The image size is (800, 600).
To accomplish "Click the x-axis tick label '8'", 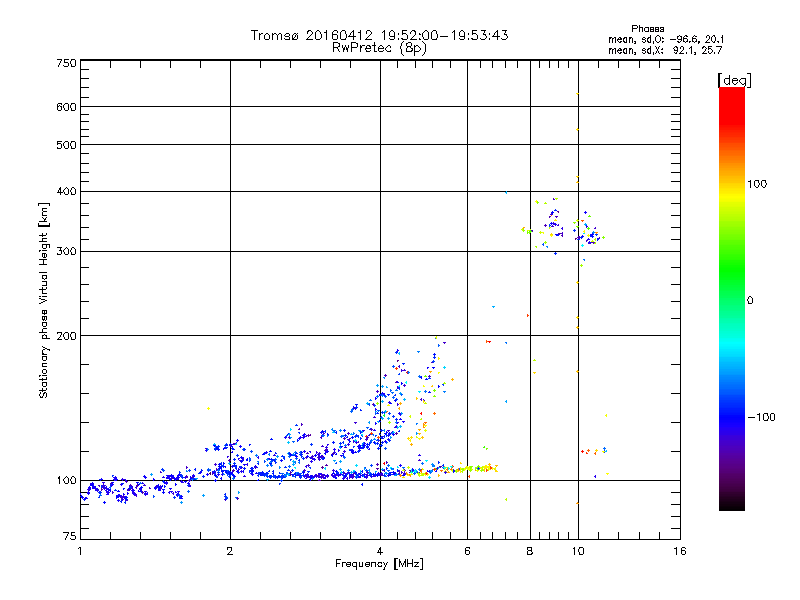I will (530, 551).
